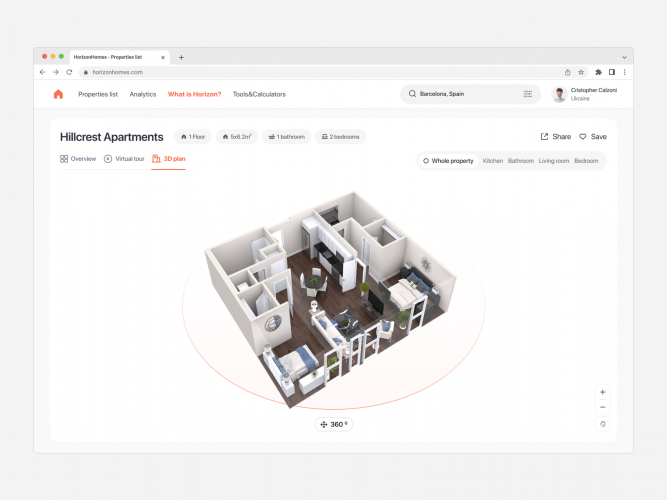Click the 2 bedrooms tag
Screen dimensions: 667x500
[340, 137]
